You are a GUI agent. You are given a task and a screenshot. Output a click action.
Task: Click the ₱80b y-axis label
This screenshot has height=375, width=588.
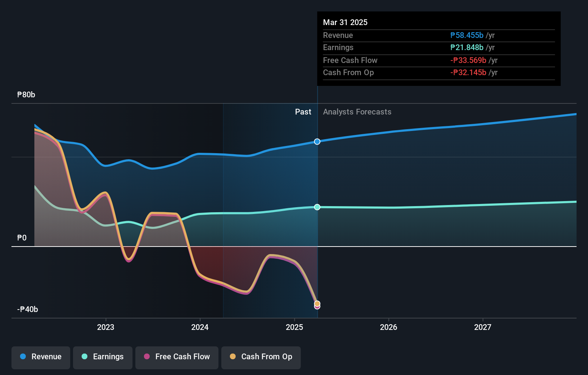(x=26, y=95)
